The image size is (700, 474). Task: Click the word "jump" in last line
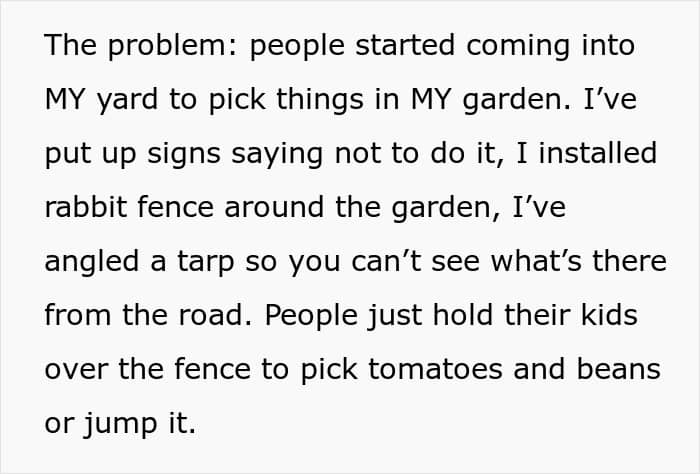[120, 424]
